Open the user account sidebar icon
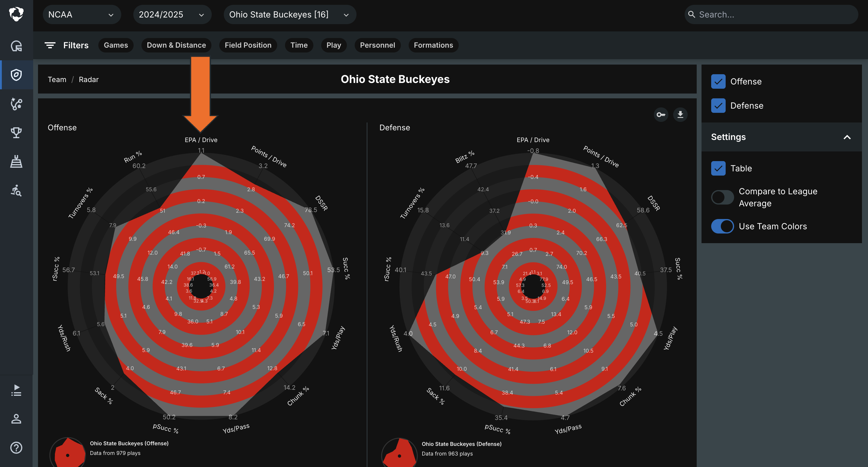Viewport: 868px width, 467px height. 16,419
